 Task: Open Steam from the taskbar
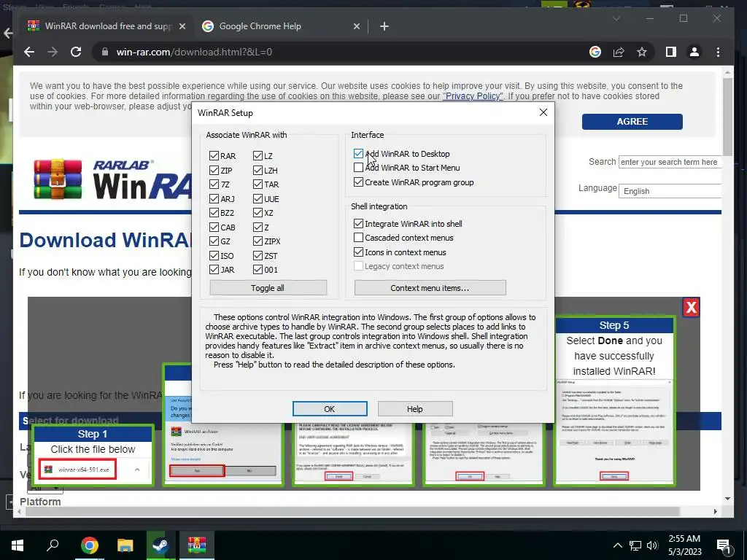160,545
